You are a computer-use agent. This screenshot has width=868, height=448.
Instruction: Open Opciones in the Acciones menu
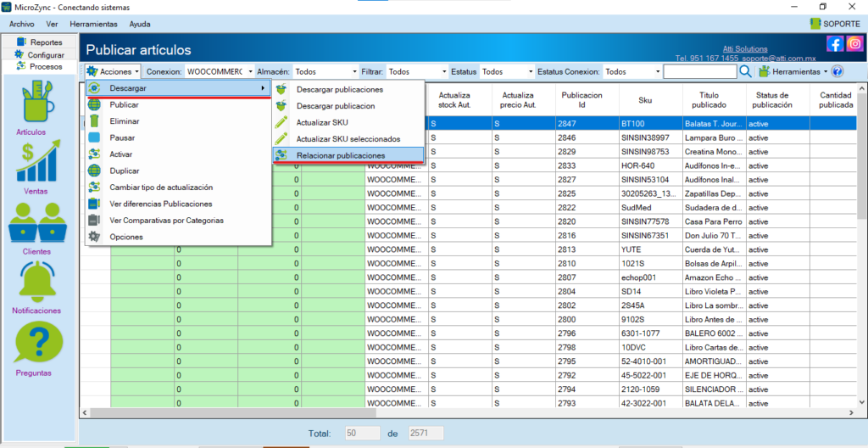click(x=178, y=237)
